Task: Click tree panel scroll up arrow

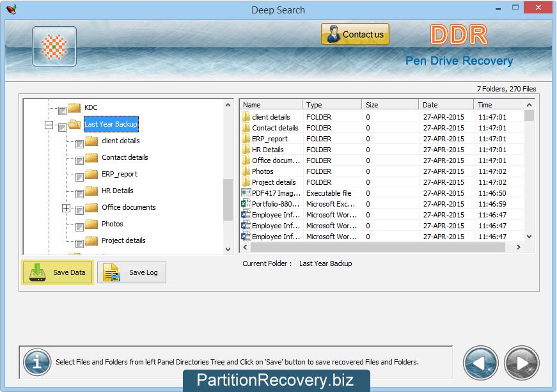Action: tap(228, 105)
